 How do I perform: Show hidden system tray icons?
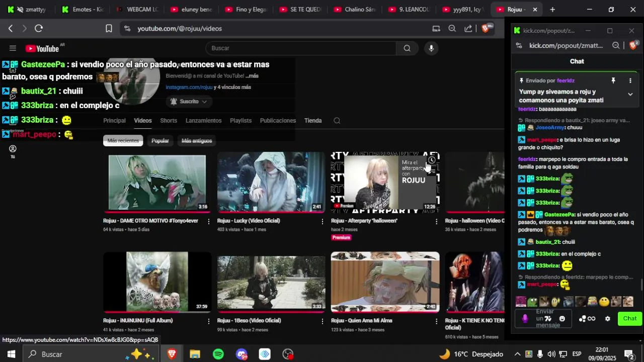517,354
